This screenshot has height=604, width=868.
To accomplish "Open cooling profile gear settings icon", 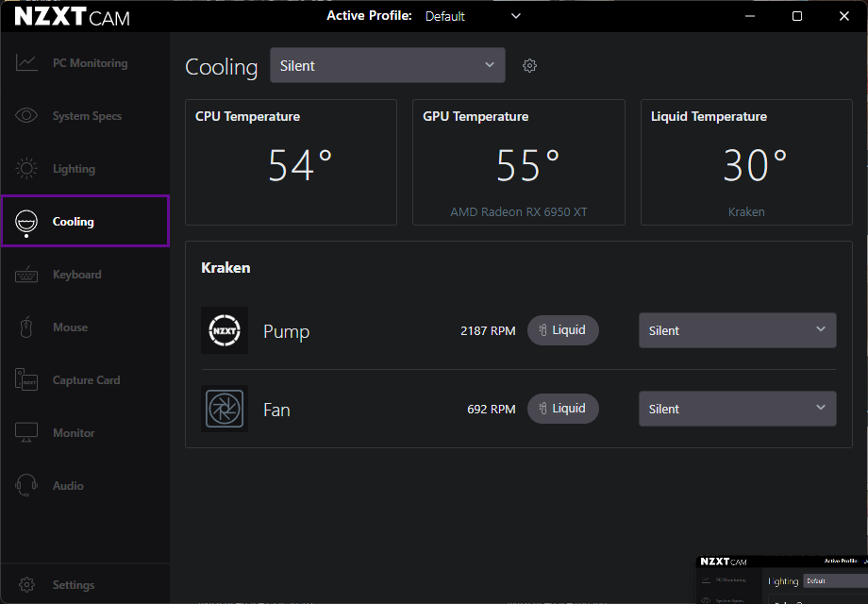I will click(529, 66).
